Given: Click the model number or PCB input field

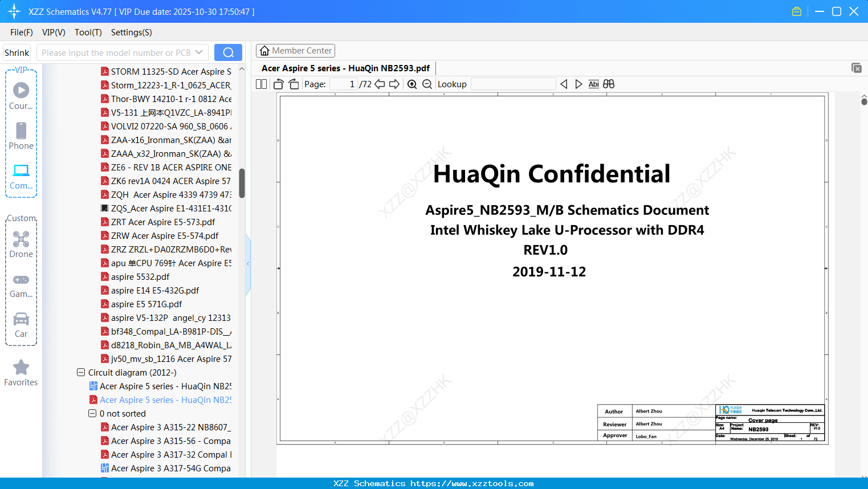Looking at the screenshot, I should click(116, 52).
